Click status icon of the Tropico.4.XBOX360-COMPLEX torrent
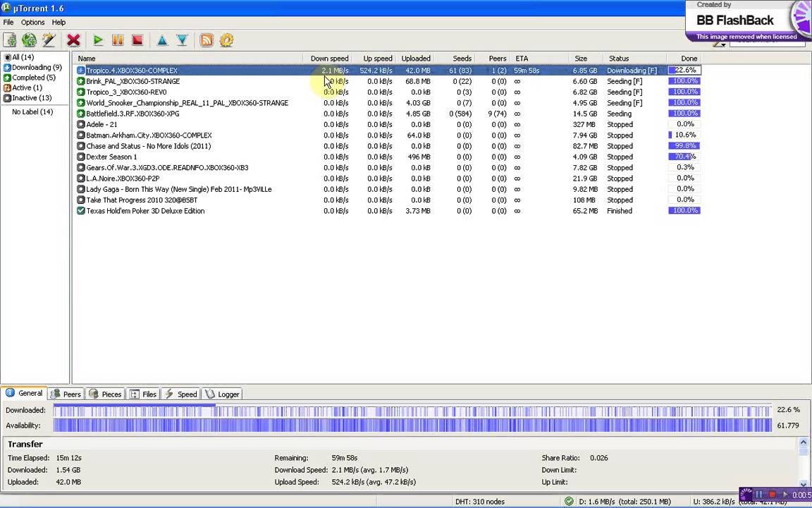The image size is (812, 508). (x=81, y=71)
